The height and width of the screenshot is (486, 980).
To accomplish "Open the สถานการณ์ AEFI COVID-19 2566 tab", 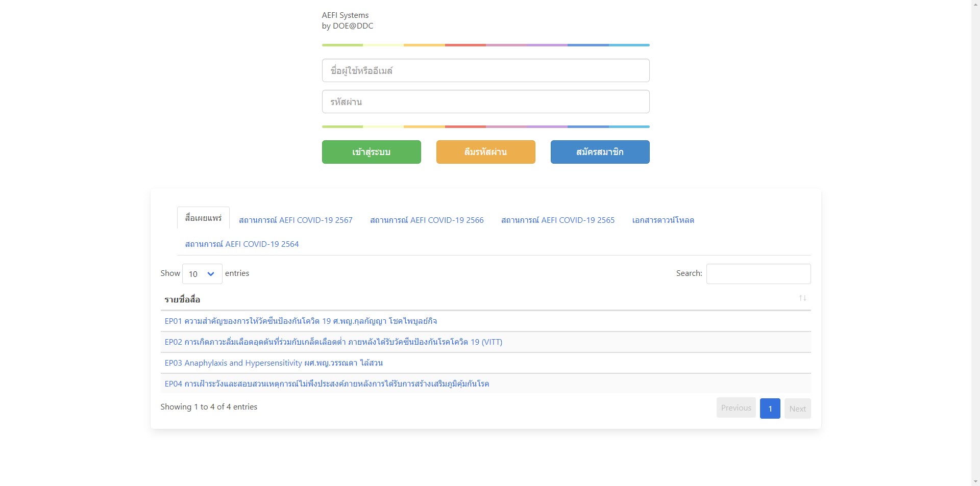I will (427, 220).
